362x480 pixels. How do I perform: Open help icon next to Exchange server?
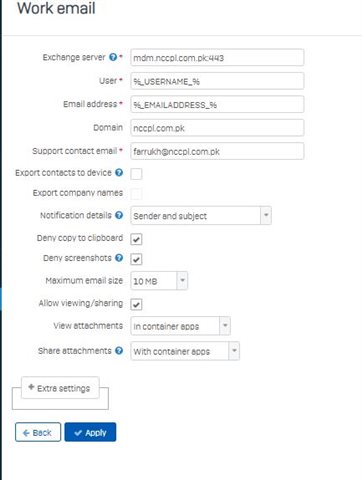[x=113, y=57]
